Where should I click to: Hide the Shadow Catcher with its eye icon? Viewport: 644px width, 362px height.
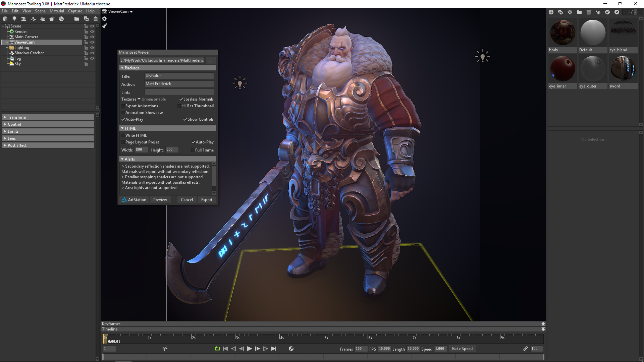(92, 53)
